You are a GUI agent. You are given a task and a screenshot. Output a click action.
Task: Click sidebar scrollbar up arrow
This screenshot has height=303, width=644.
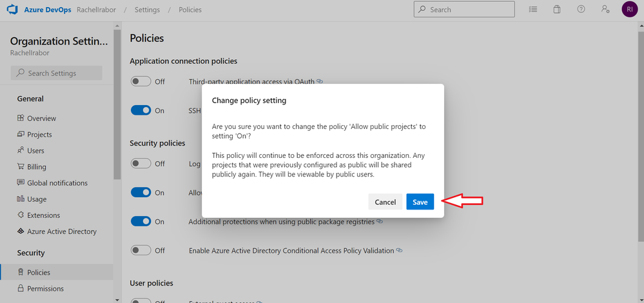[x=117, y=25]
